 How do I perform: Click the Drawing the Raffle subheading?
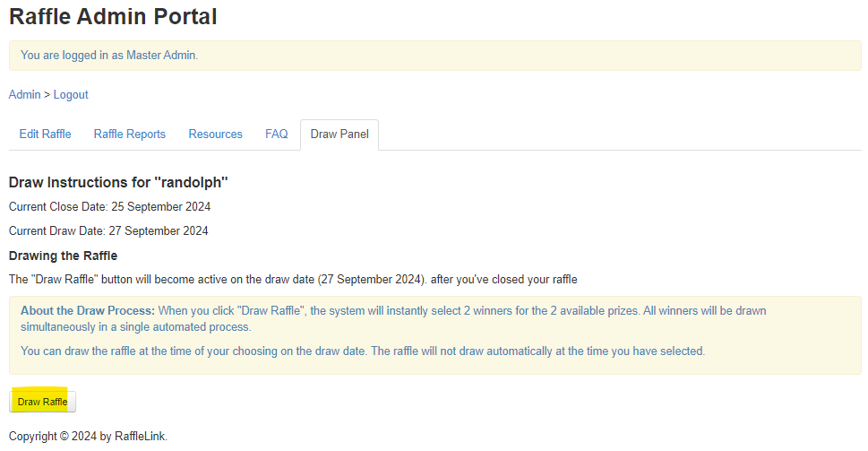(63, 256)
